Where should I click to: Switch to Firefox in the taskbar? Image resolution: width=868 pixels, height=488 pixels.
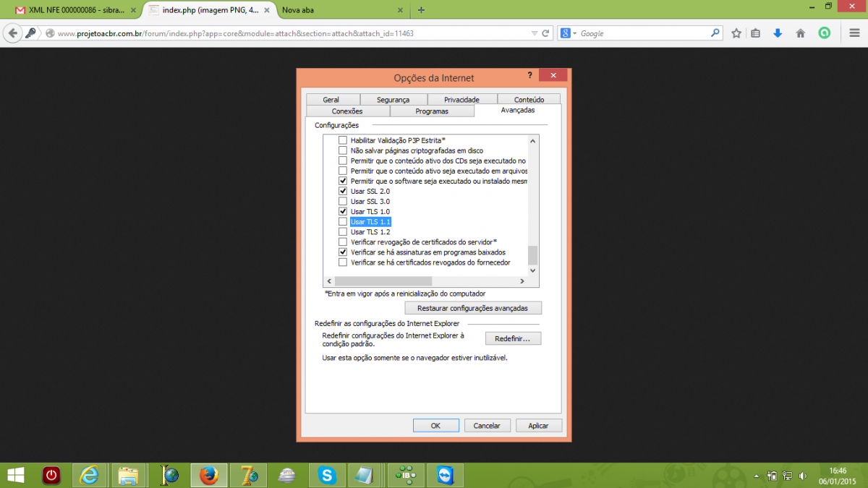click(x=209, y=475)
